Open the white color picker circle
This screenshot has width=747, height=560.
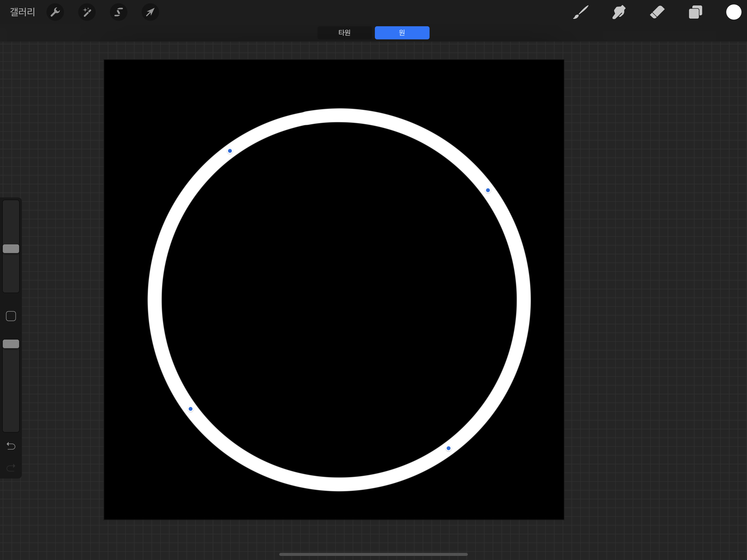tap(734, 12)
